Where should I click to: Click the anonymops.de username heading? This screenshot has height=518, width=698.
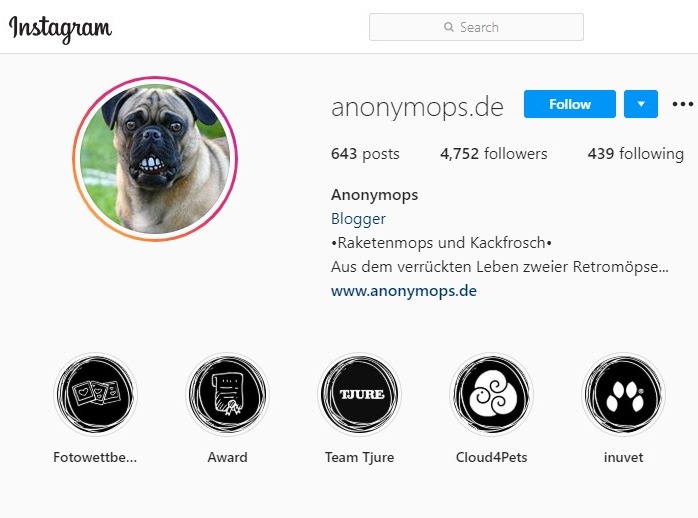417,107
